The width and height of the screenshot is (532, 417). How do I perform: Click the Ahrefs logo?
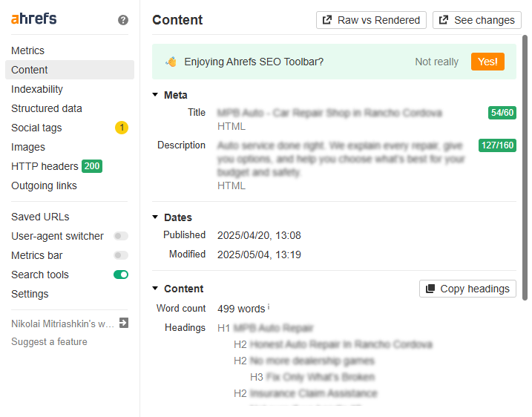pyautogui.click(x=33, y=19)
